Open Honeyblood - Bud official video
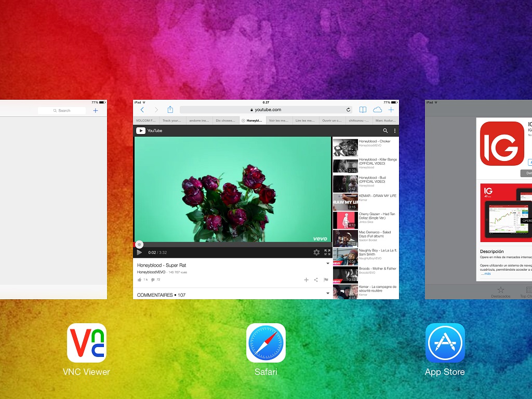The height and width of the screenshot is (399, 532). (365, 183)
